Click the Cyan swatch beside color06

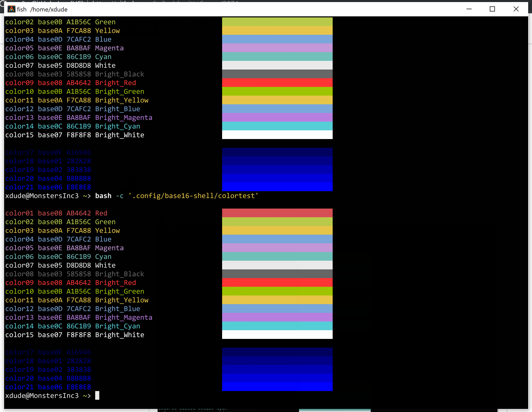click(x=277, y=256)
